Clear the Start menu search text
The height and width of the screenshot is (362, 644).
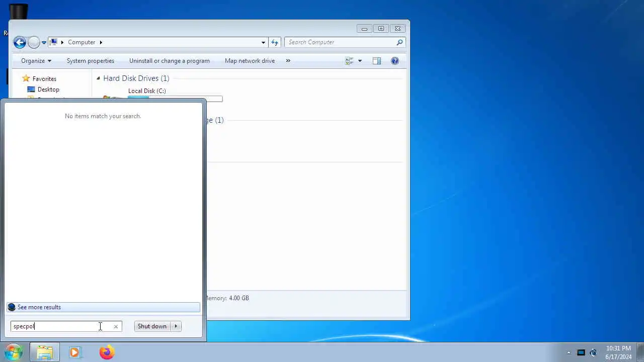[116, 327]
